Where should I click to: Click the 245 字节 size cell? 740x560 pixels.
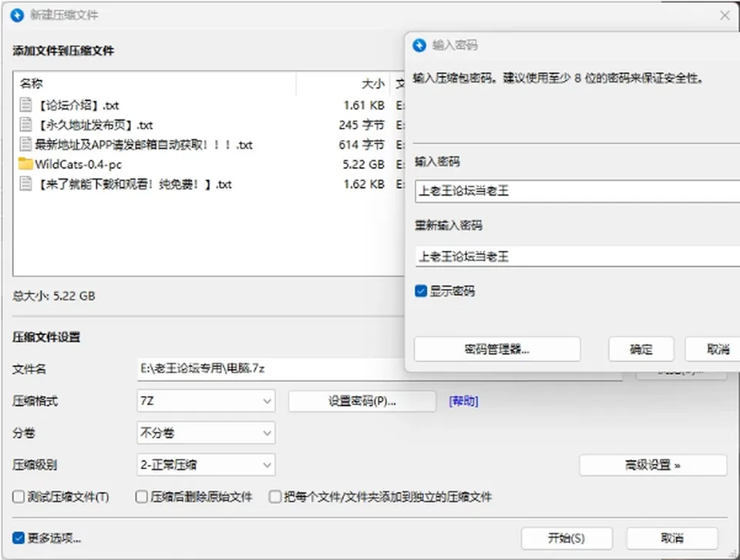point(362,125)
